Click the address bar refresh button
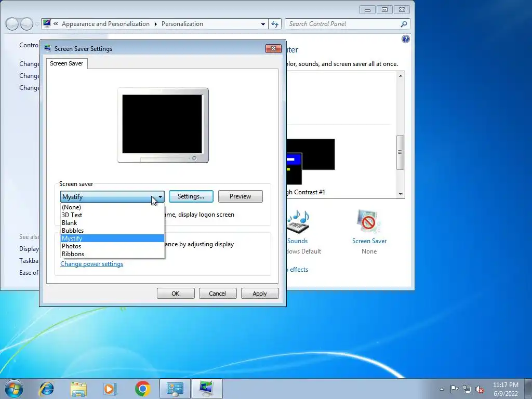 274,24
